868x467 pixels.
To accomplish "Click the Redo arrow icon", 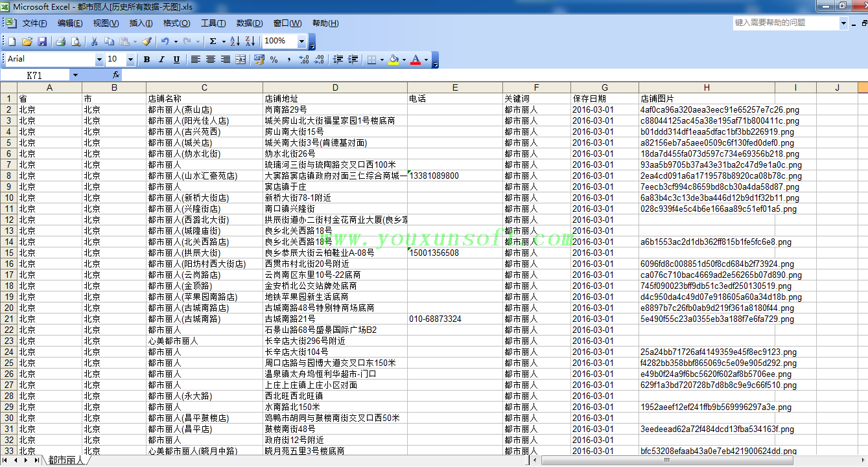I will tap(187, 41).
